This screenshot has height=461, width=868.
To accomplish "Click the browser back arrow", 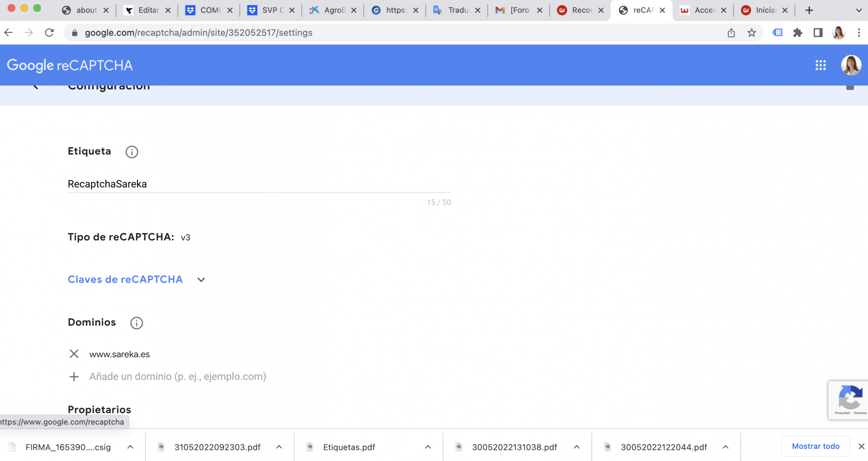I will point(9,32).
